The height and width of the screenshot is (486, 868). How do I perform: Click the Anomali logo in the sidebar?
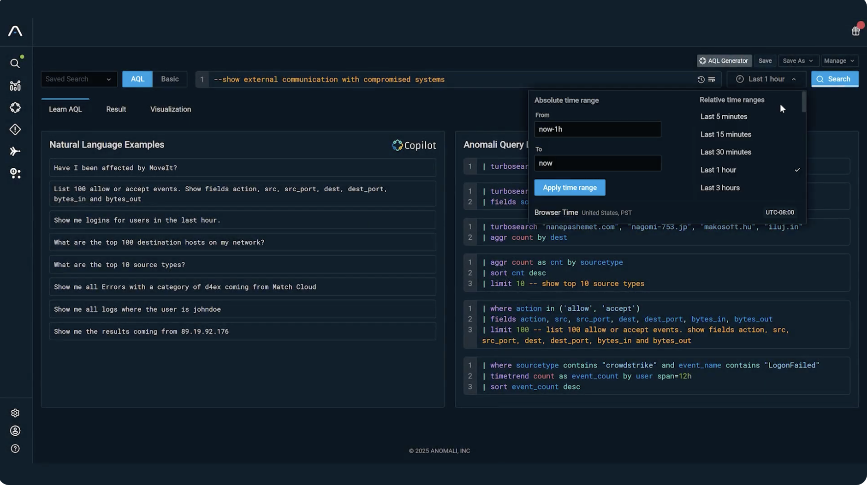click(15, 31)
